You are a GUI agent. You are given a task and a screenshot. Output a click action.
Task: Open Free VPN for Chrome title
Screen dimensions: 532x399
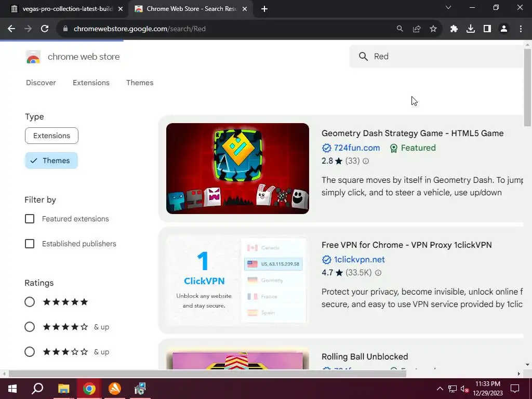pyautogui.click(x=406, y=245)
